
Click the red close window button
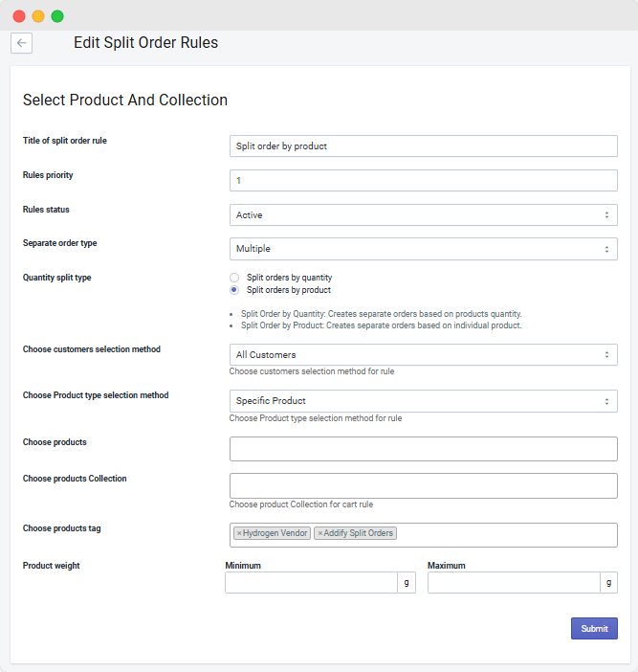(x=19, y=16)
